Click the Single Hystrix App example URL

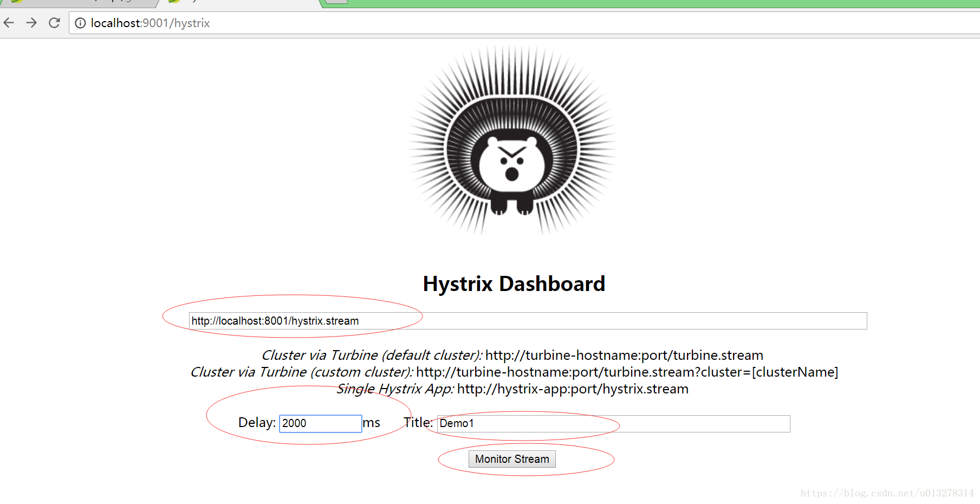[x=573, y=389]
